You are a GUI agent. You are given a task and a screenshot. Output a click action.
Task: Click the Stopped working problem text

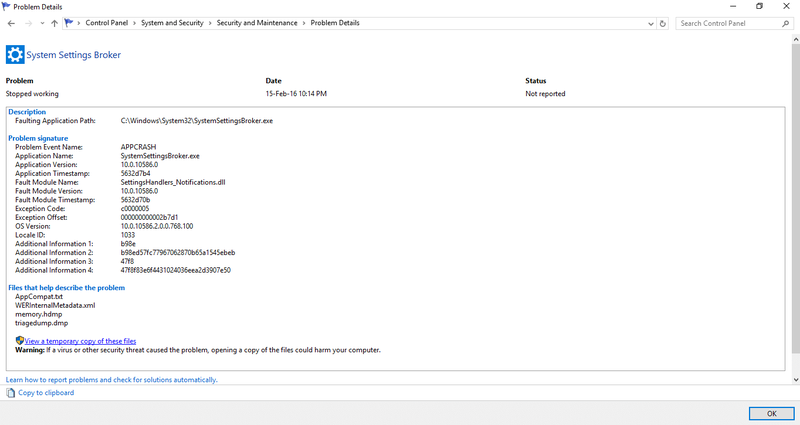[x=32, y=94]
